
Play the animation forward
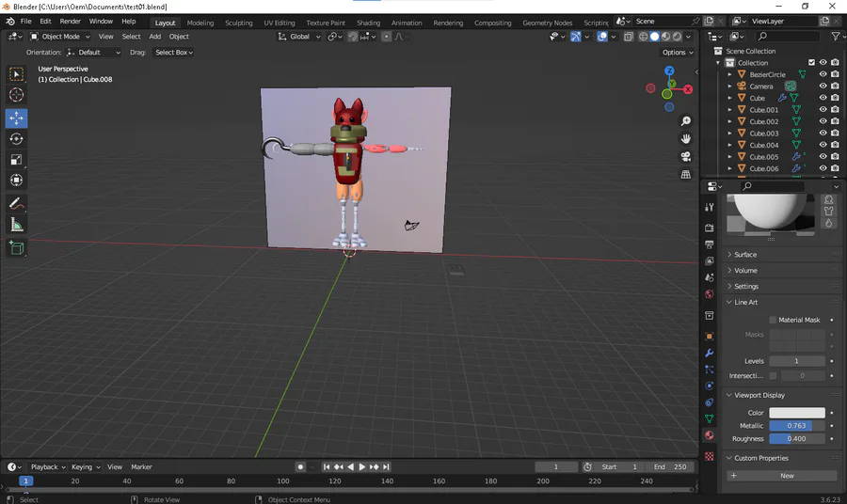click(x=362, y=466)
